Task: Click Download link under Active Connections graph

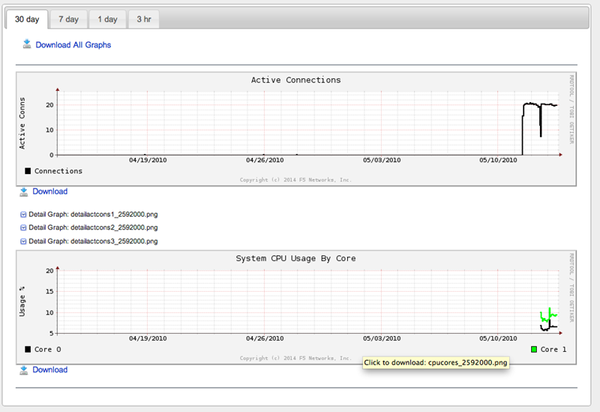Action: point(50,191)
